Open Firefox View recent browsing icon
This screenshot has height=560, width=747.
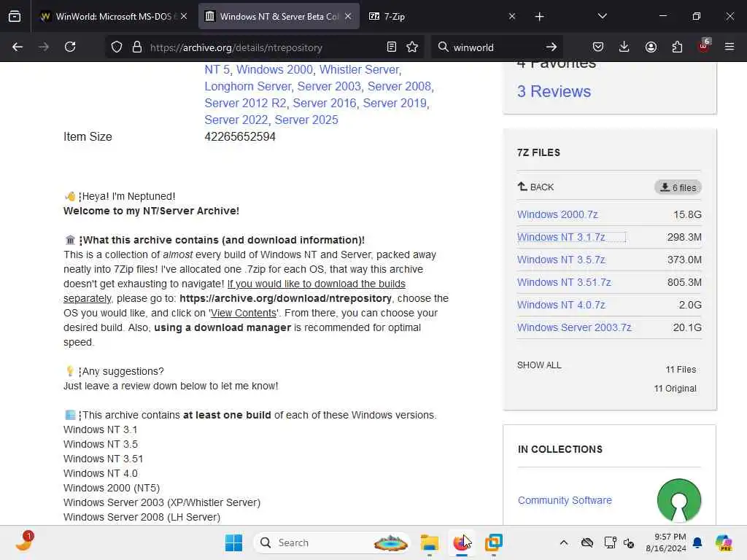pos(15,16)
